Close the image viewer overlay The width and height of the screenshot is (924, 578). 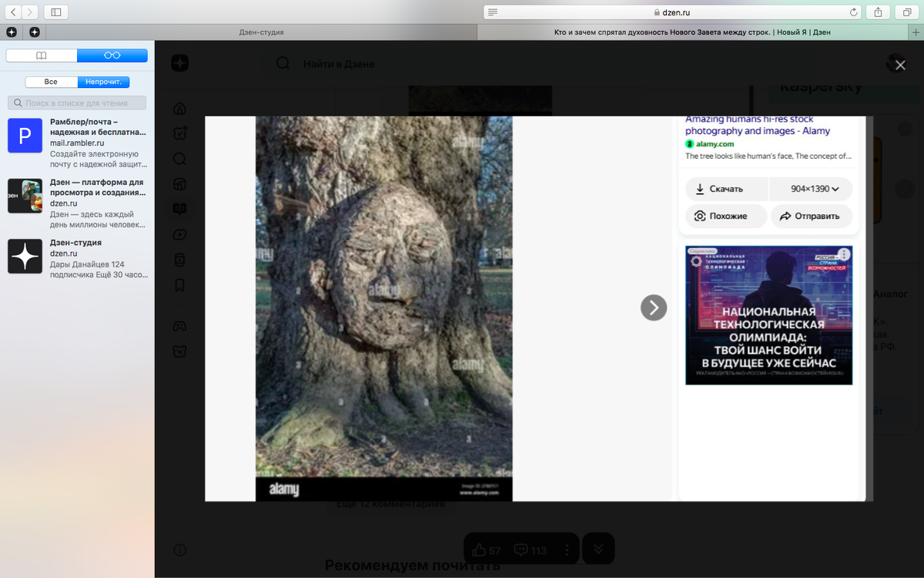[x=900, y=66]
